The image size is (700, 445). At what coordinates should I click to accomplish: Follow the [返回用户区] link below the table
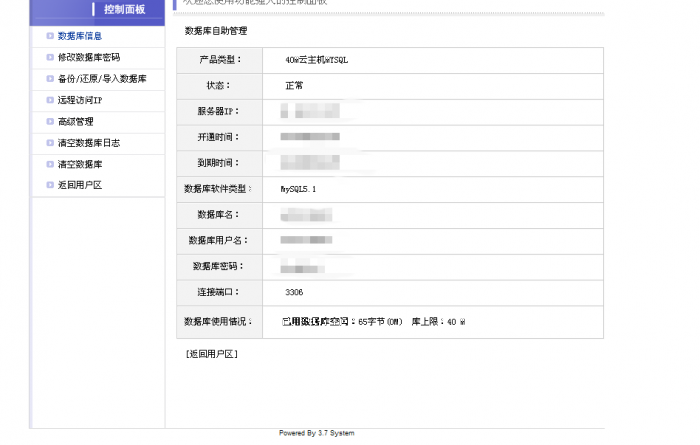coord(212,354)
